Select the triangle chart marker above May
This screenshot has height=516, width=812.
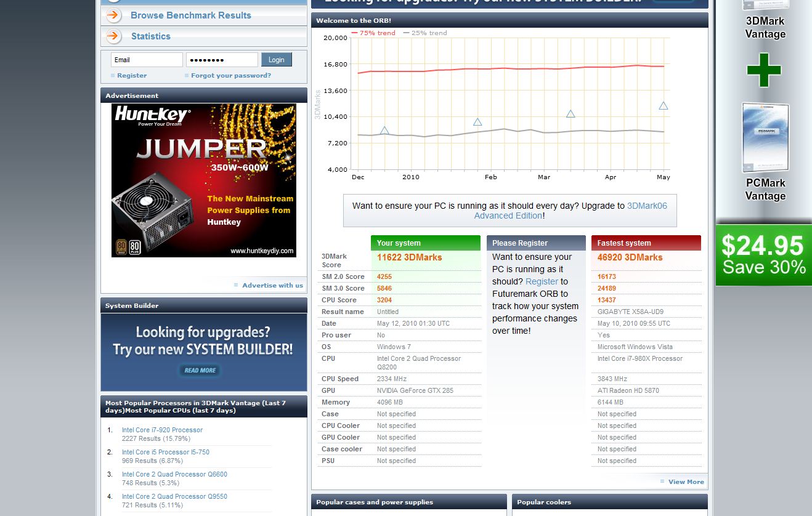coord(664,106)
